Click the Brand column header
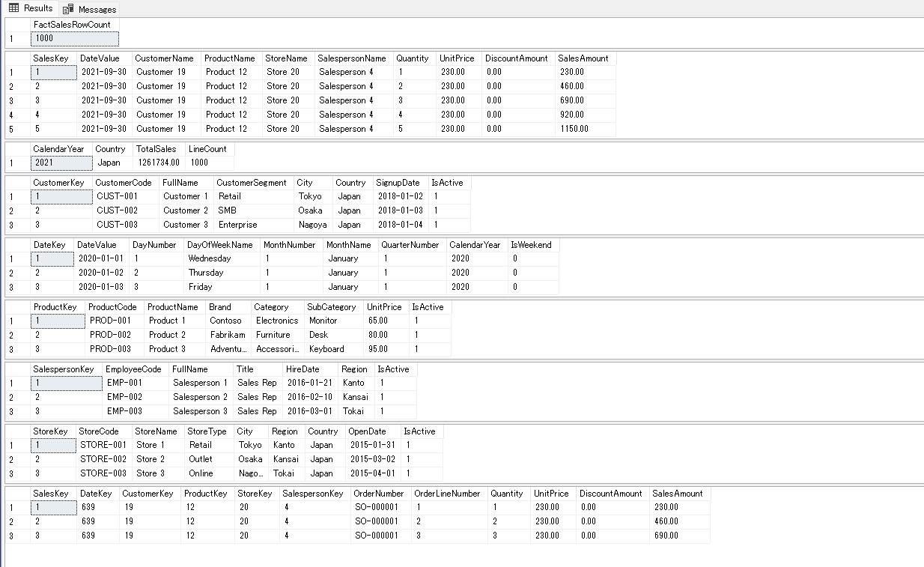Viewport: 924px width, 567px height. coord(228,307)
